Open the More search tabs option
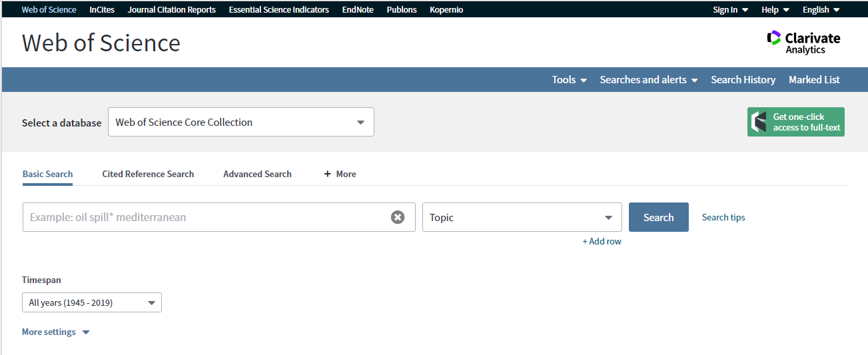This screenshot has height=355, width=868. point(340,174)
